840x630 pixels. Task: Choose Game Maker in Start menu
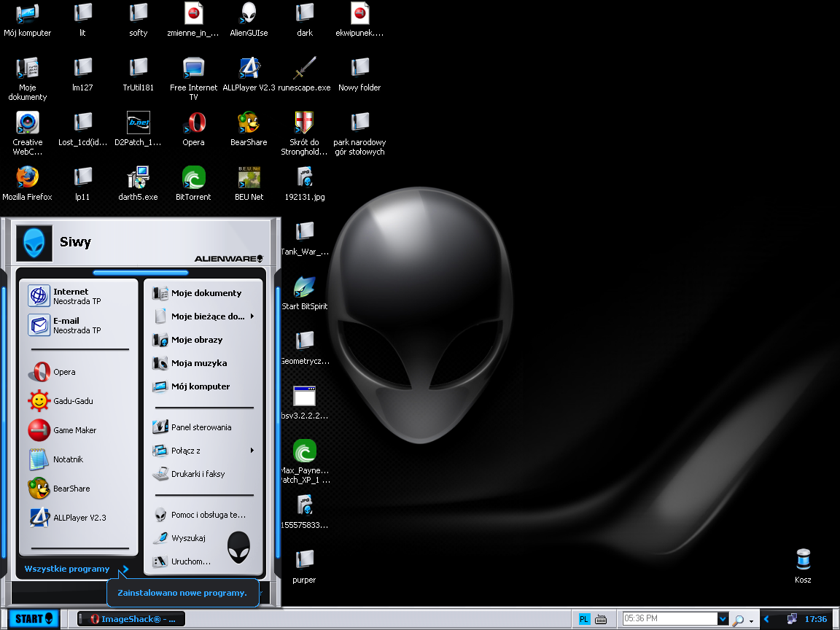74,430
